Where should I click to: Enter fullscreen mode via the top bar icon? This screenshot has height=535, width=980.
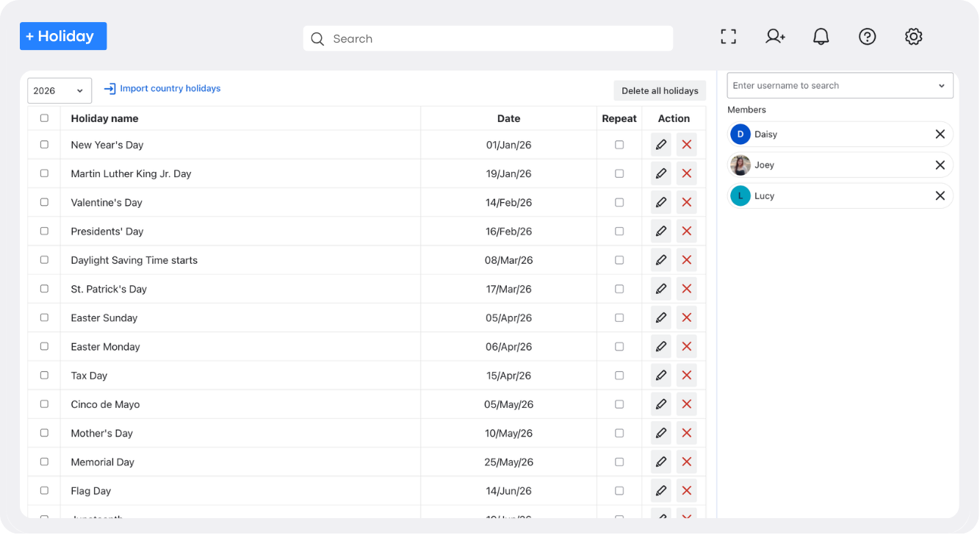[x=728, y=37]
